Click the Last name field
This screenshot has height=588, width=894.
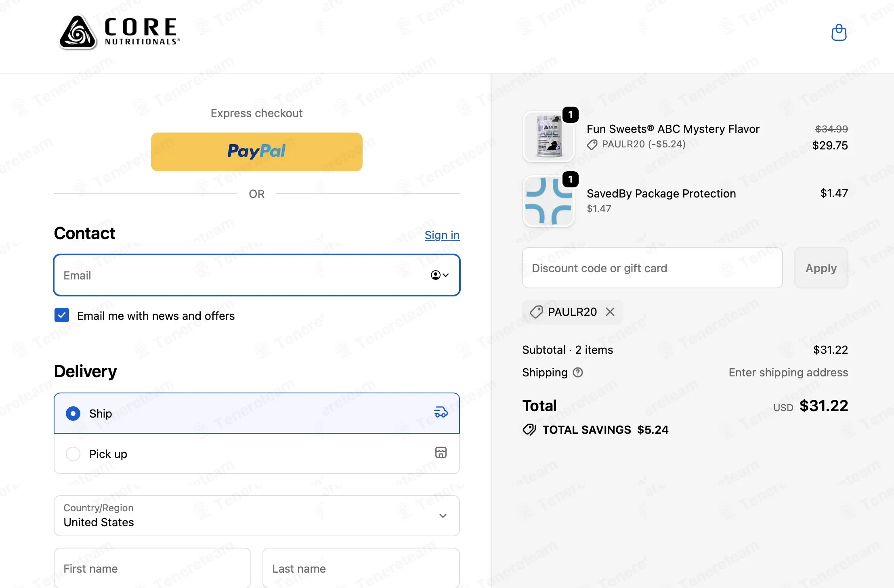click(x=361, y=568)
